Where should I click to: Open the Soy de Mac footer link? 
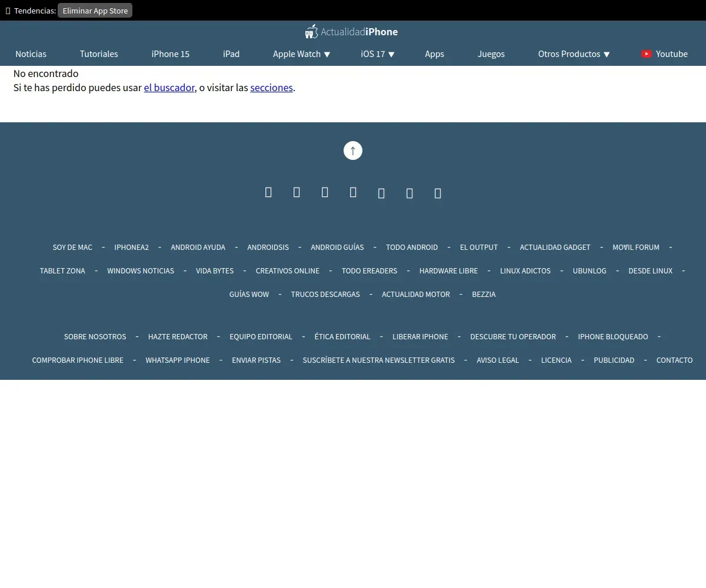pos(72,247)
